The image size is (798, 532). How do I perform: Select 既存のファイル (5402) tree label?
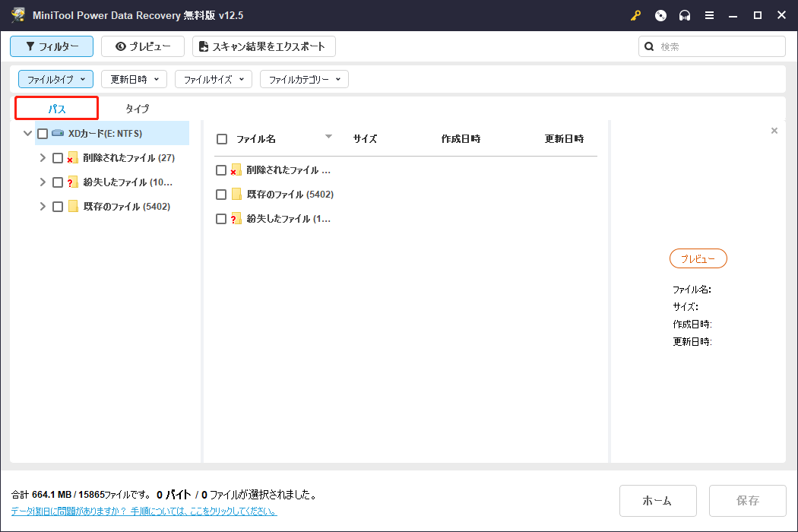[x=127, y=206]
